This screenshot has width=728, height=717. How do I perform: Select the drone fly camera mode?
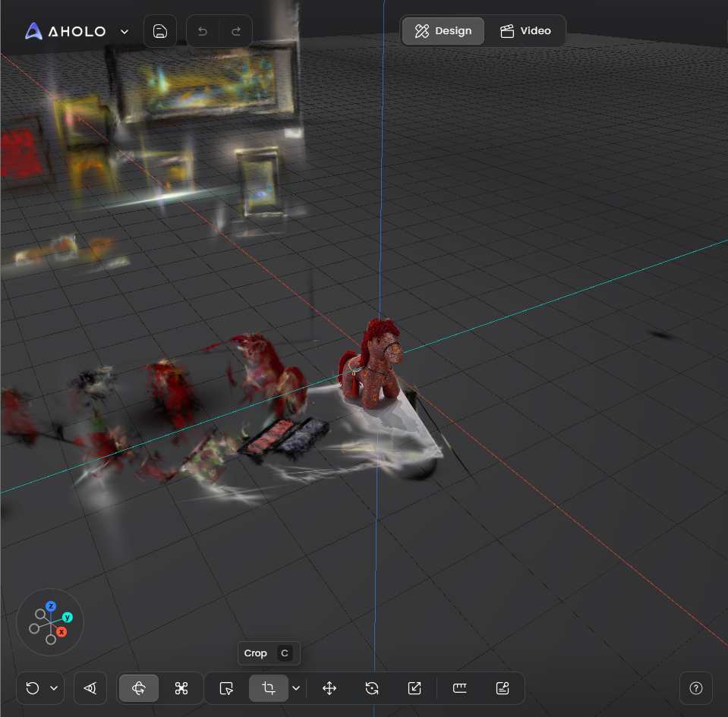coord(181,687)
